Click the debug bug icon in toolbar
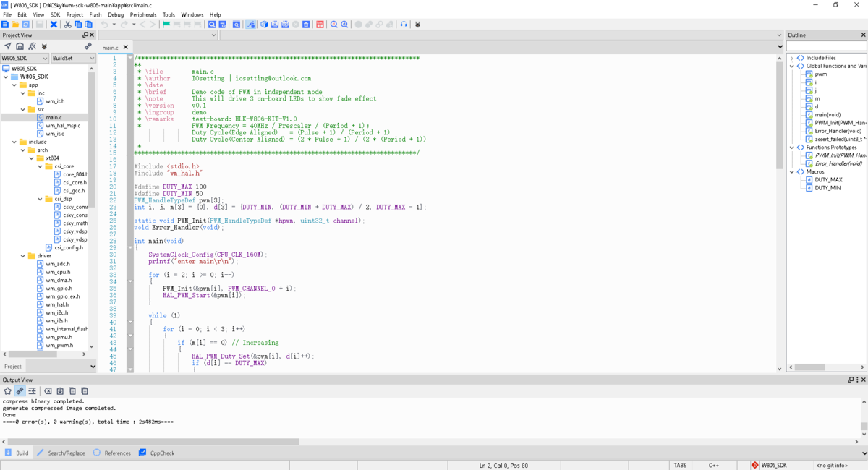The height and width of the screenshot is (470, 868). click(x=417, y=25)
